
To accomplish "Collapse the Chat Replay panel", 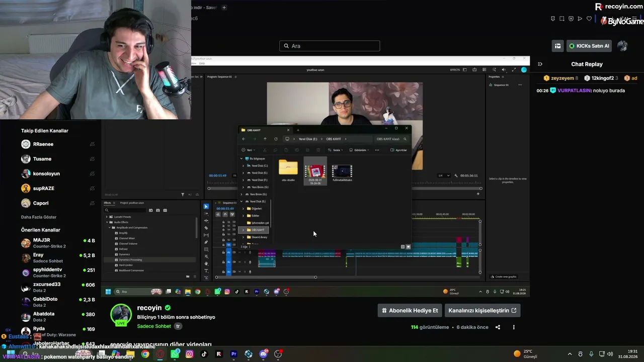I will (x=540, y=64).
